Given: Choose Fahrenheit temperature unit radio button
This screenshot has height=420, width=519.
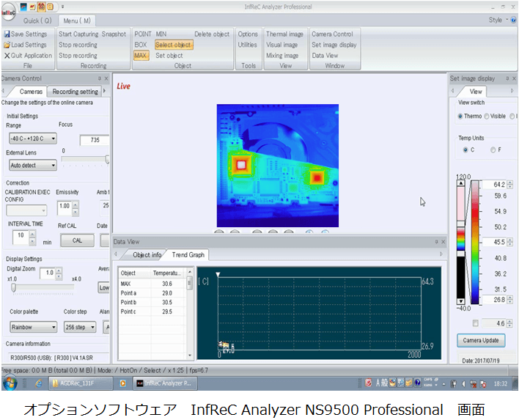Looking at the screenshot, I should [493, 150].
